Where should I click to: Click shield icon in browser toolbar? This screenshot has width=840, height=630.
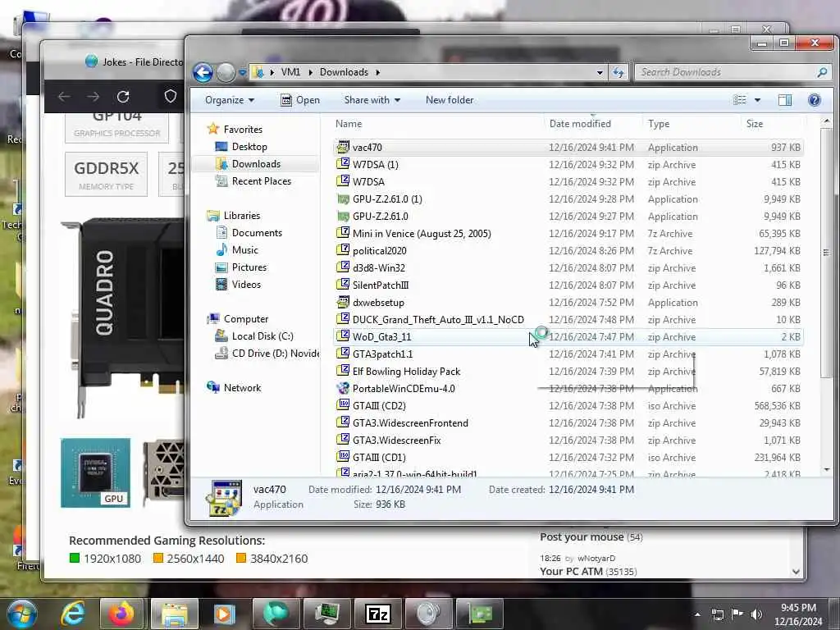tap(171, 97)
